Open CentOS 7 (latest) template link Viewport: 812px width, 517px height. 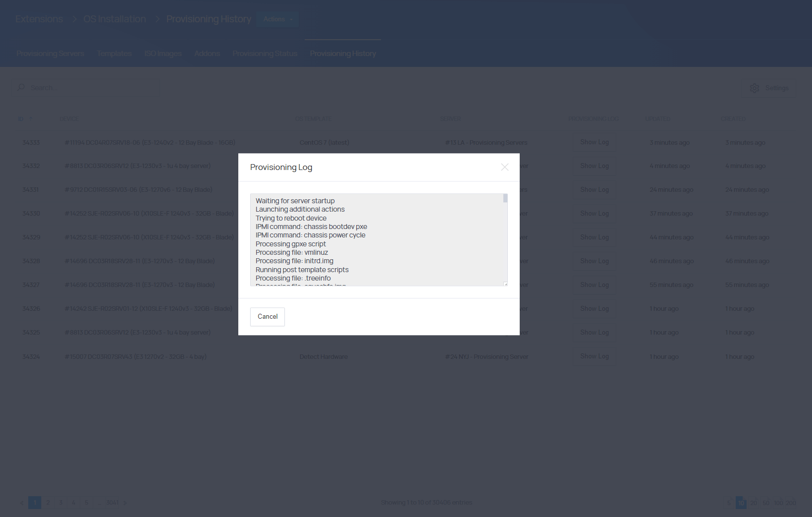324,143
